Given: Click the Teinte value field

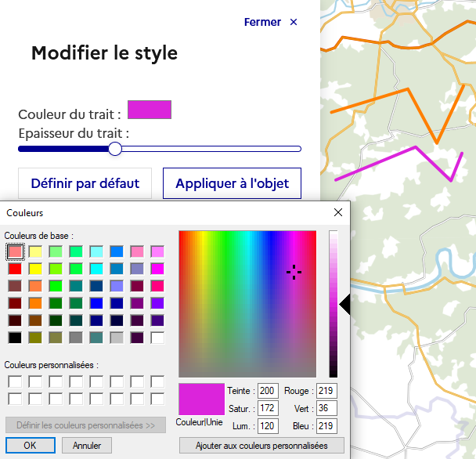Looking at the screenshot, I should [x=268, y=391].
